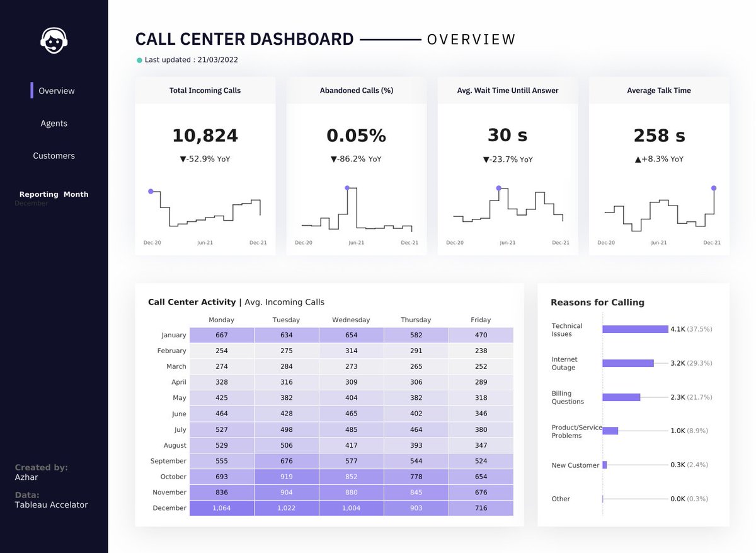The image size is (756, 553).
Task: Click the New Customer bar
Action: coord(605,465)
